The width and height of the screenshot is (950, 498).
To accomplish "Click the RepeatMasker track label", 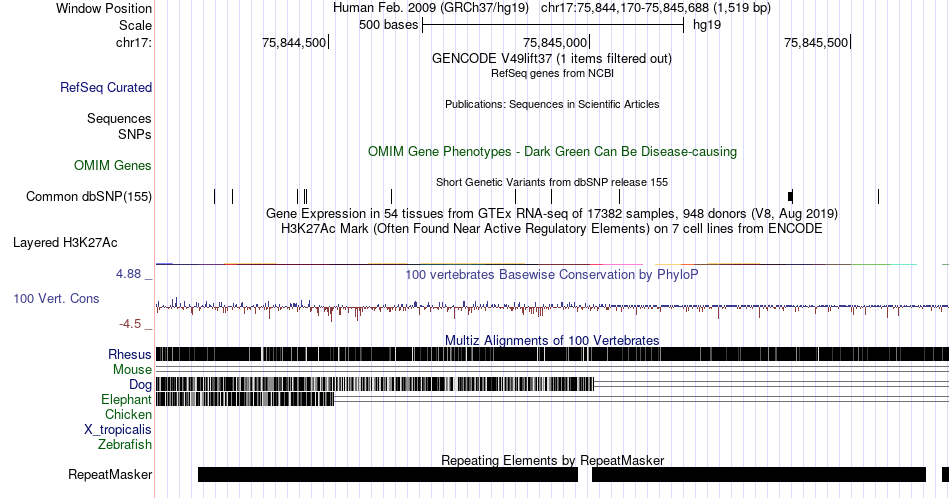I will coord(110,474).
